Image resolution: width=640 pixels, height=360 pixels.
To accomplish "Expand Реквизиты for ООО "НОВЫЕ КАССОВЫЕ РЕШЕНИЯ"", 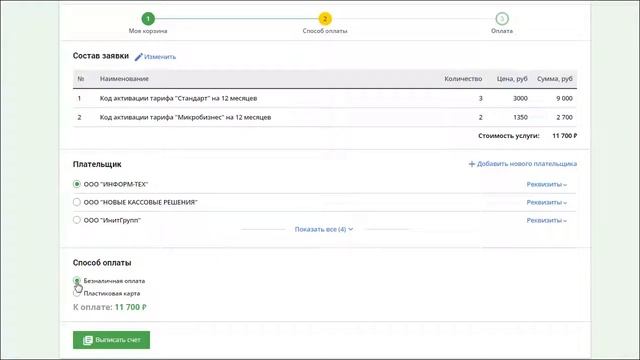I will pos(547,202).
